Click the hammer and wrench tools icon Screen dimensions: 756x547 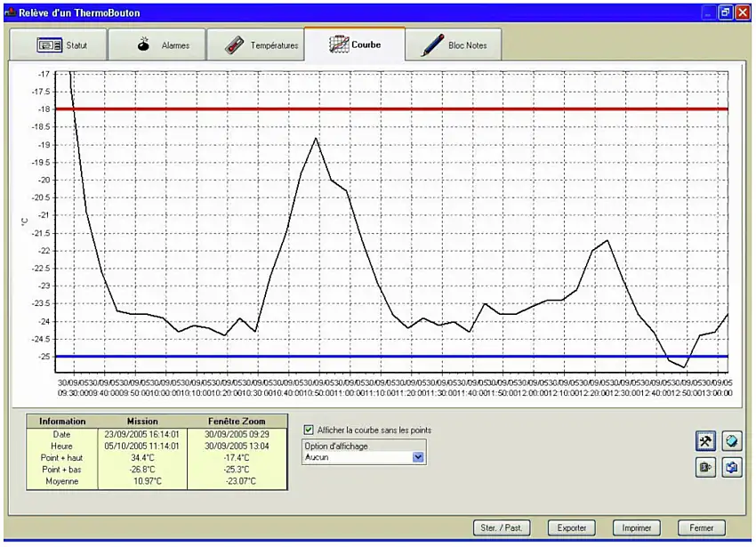point(705,441)
